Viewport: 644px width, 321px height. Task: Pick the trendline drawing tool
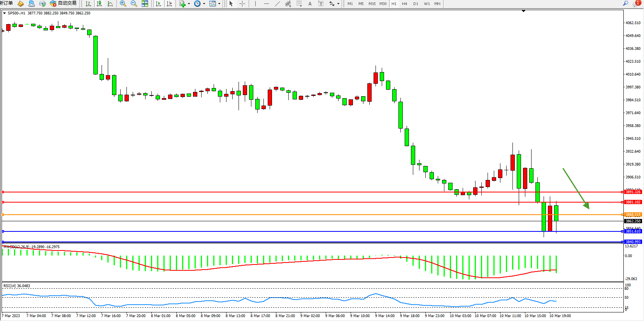277,4
